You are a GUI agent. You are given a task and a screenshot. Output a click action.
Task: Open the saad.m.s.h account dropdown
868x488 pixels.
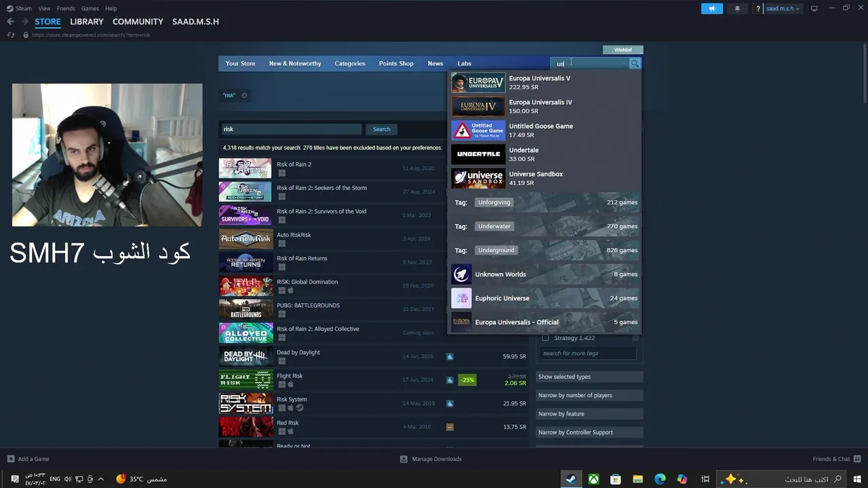coord(783,9)
